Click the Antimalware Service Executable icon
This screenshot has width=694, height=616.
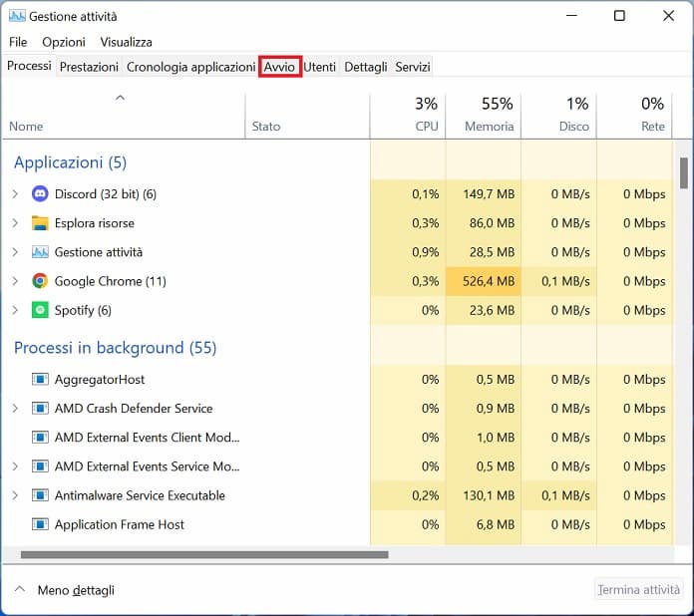coord(40,495)
